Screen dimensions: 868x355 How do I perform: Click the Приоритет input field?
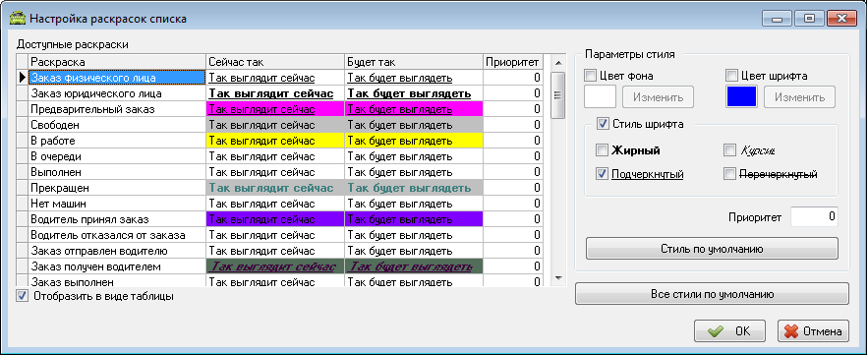814,217
